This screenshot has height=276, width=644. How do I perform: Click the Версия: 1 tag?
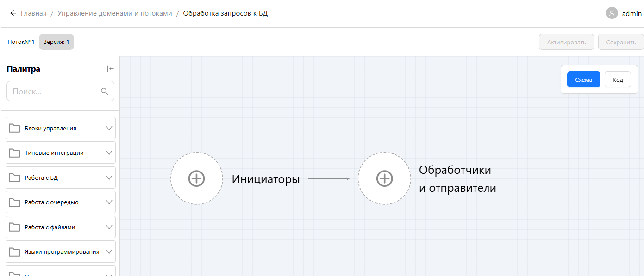(56, 42)
